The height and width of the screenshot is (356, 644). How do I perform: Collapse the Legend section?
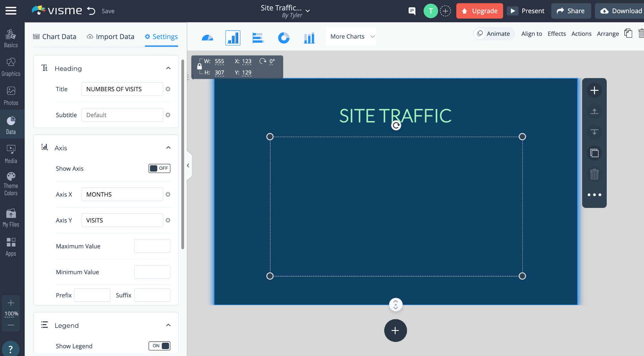pyautogui.click(x=168, y=325)
